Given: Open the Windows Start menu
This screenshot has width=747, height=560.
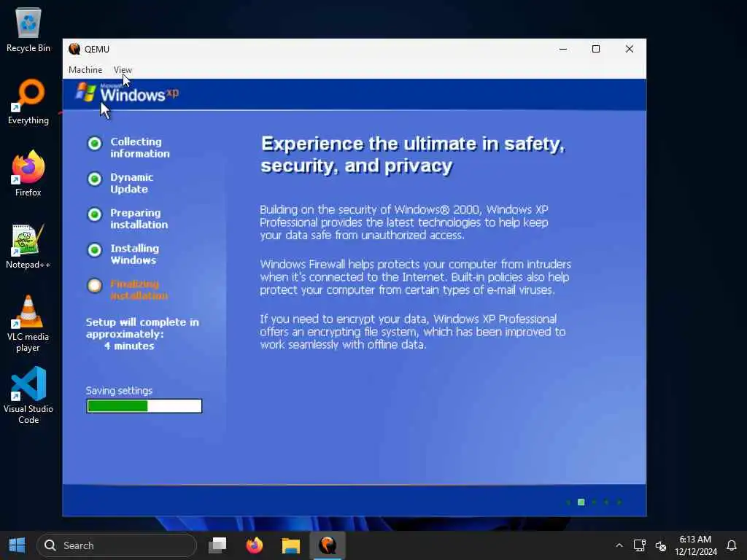Looking at the screenshot, I should pyautogui.click(x=18, y=545).
